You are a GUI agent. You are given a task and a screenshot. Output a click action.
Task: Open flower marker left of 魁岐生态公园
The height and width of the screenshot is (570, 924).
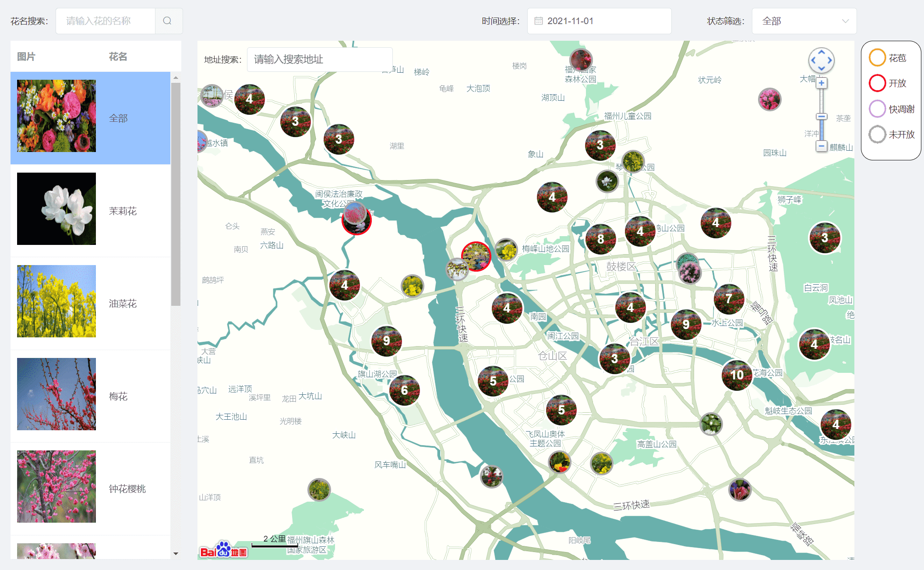pos(711,424)
